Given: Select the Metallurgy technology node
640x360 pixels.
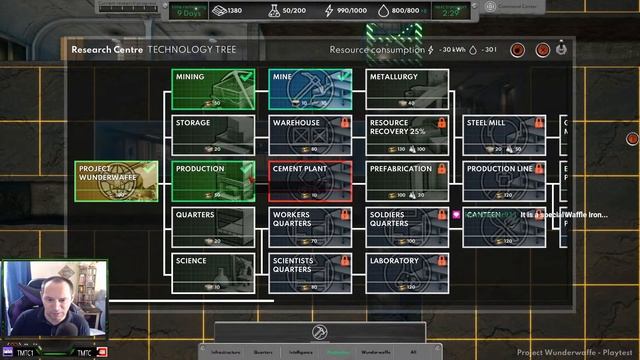Looking at the screenshot, I should pos(407,89).
